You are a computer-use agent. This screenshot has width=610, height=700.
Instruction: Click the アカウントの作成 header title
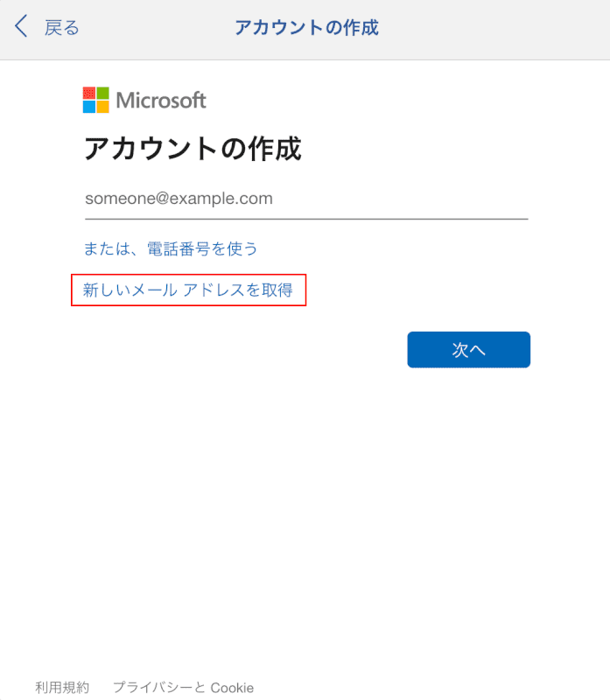[307, 28]
